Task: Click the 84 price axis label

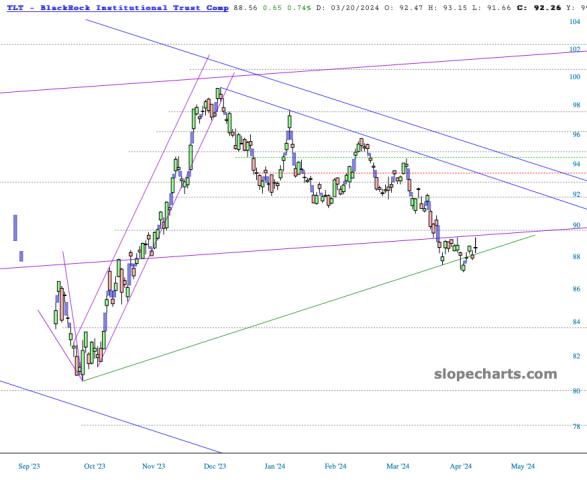Action: click(576, 322)
